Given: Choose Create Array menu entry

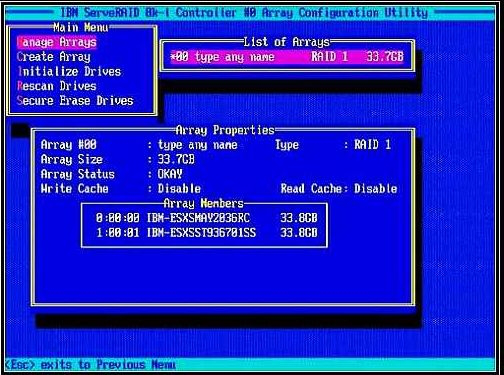Looking at the screenshot, I should click(x=54, y=57).
